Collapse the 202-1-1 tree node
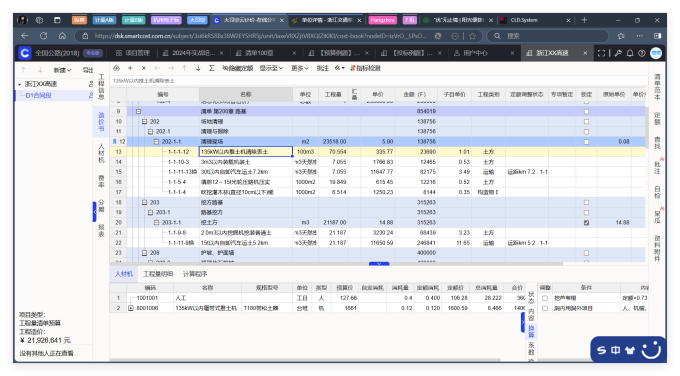Screen dimensions: 680x376 [x=157, y=141]
